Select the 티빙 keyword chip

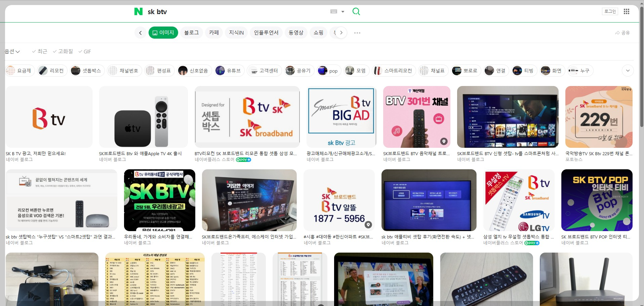[524, 71]
